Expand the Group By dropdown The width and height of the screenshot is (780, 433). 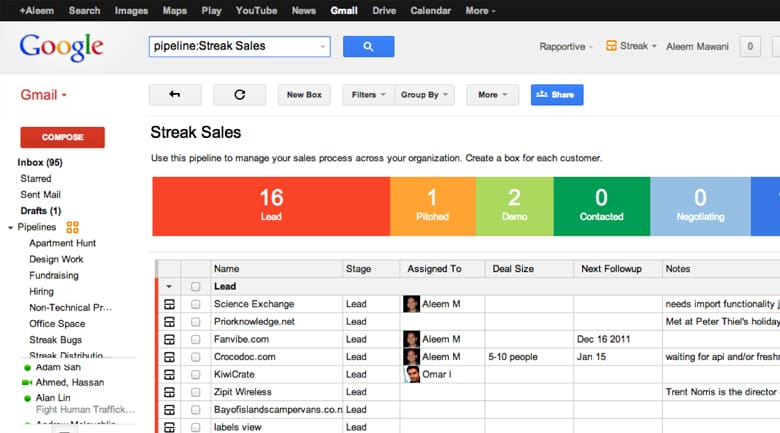pyautogui.click(x=426, y=95)
